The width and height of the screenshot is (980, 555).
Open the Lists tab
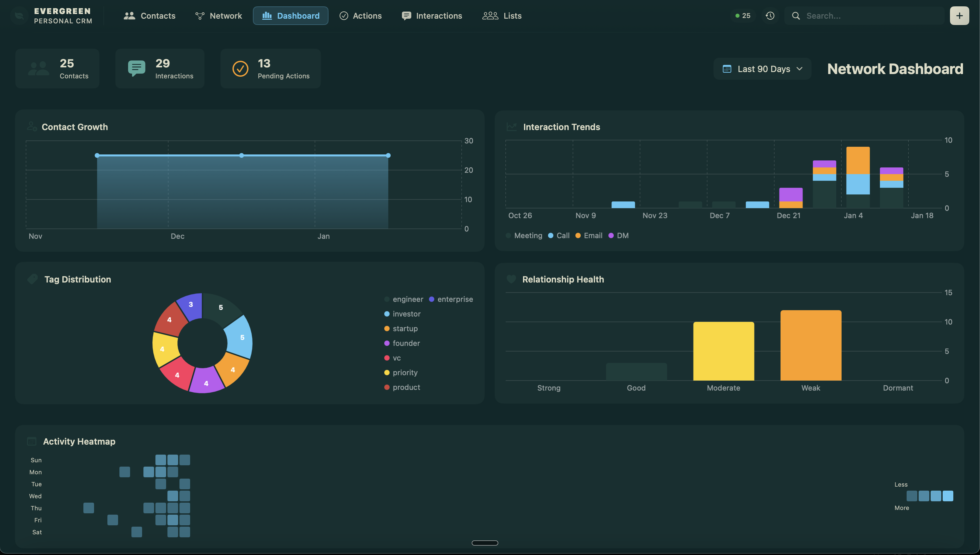502,16
